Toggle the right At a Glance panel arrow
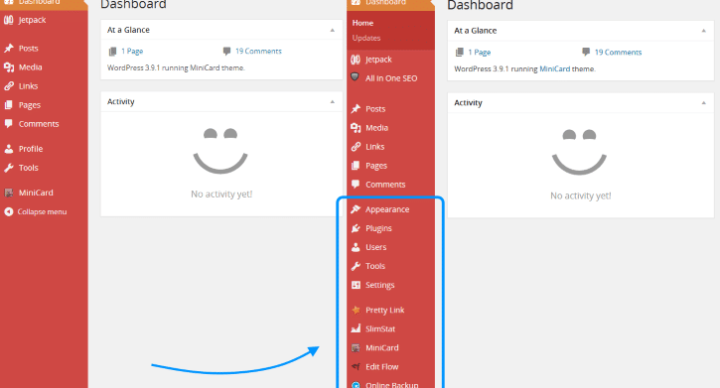Image resolution: width=720 pixels, height=388 pixels. (x=703, y=31)
